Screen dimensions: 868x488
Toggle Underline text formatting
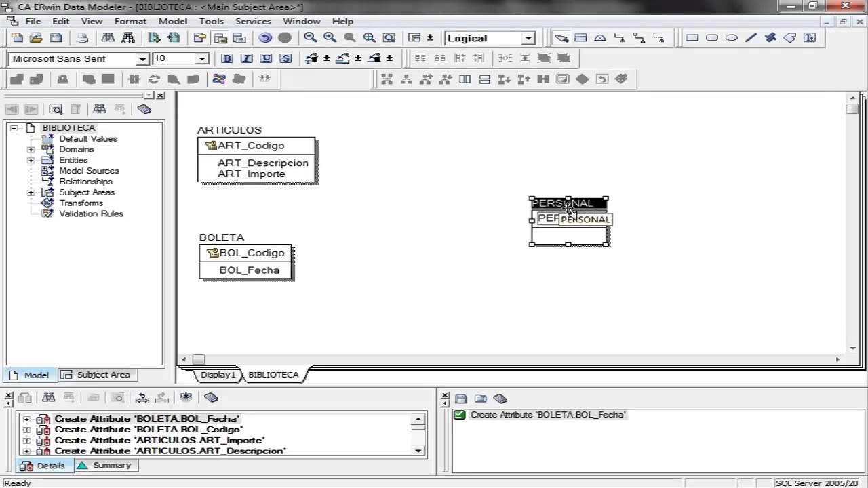coord(267,58)
